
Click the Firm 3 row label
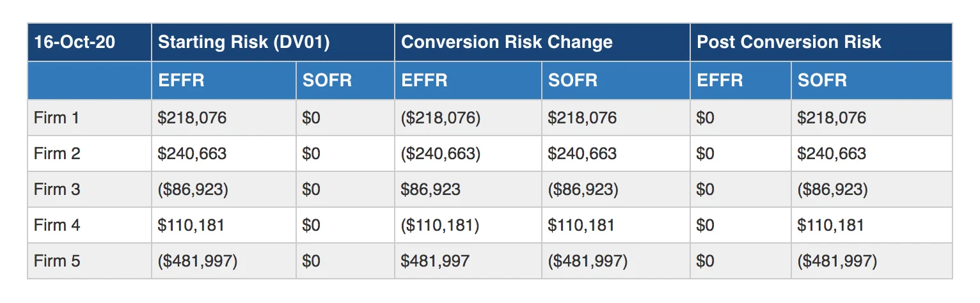(57, 189)
